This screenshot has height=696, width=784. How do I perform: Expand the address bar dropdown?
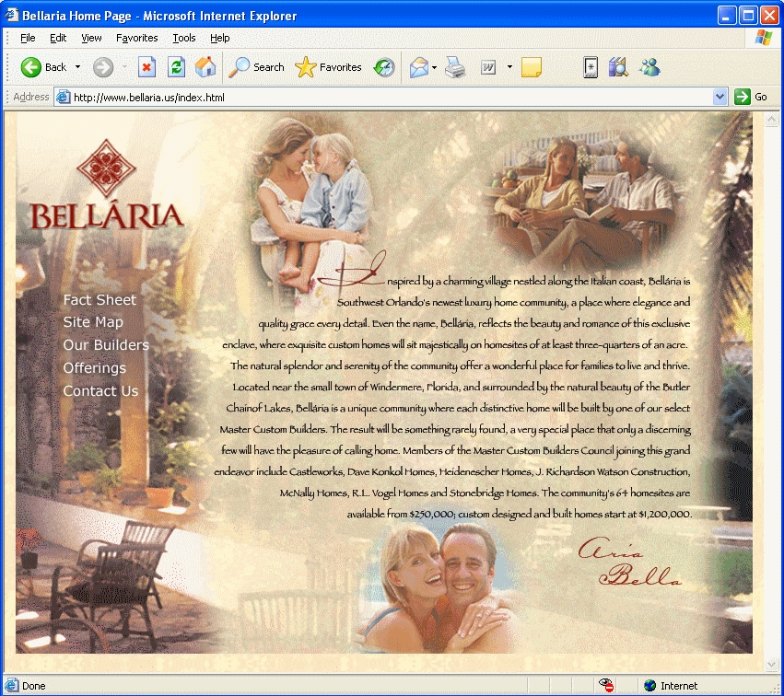click(720, 97)
